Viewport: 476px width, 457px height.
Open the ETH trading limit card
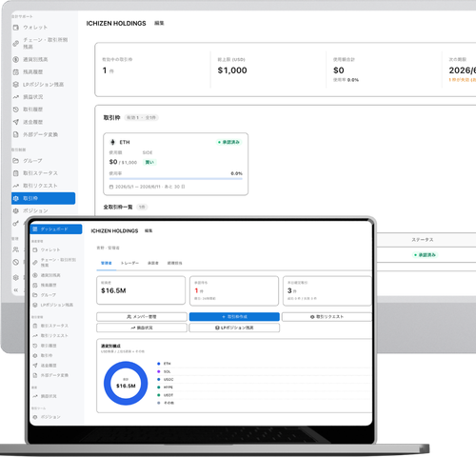point(176,164)
